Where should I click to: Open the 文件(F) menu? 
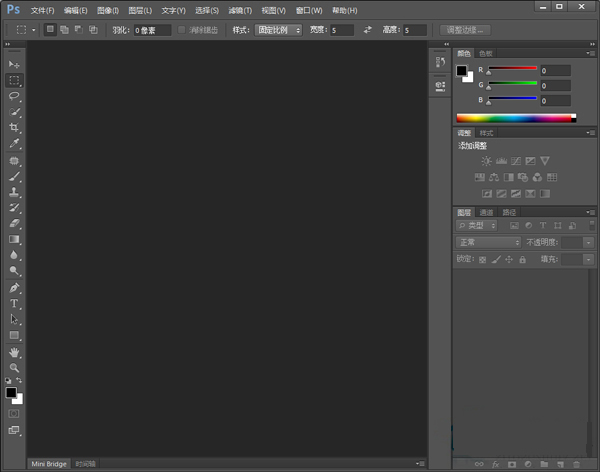click(42, 10)
